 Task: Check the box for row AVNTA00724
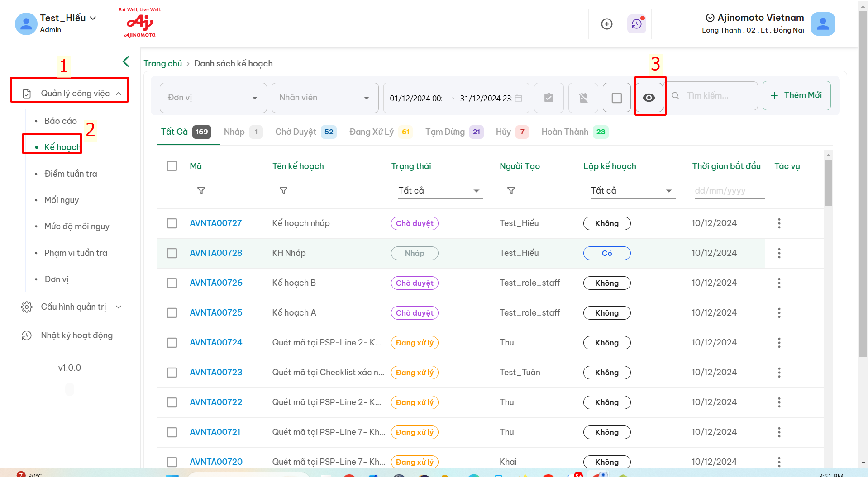click(172, 343)
